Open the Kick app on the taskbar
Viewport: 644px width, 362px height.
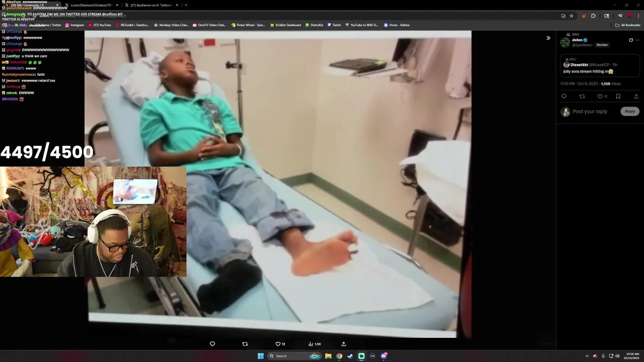[361, 356]
